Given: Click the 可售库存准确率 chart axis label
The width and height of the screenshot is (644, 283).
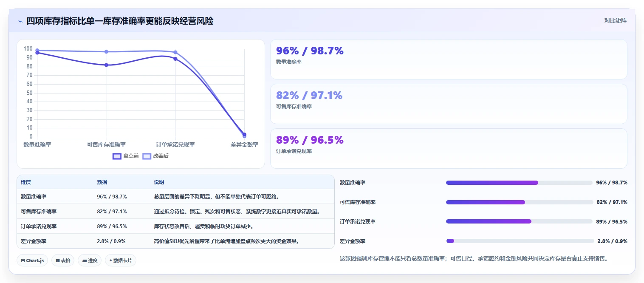Looking at the screenshot, I should 106,145.
